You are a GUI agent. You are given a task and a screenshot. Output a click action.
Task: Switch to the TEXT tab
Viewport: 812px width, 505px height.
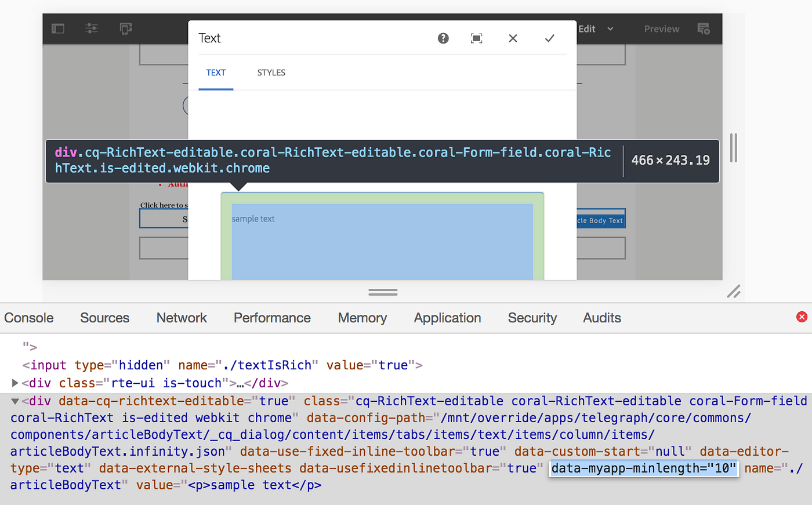[216, 72]
